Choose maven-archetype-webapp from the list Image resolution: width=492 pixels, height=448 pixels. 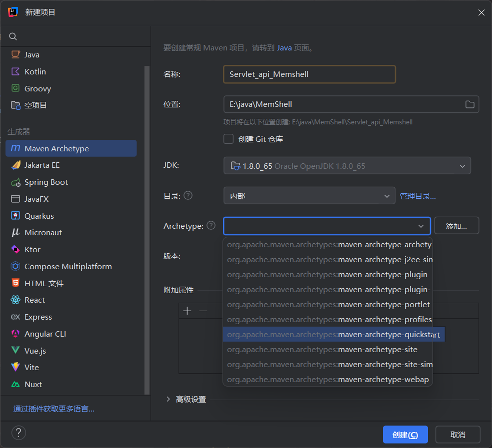[327, 380]
